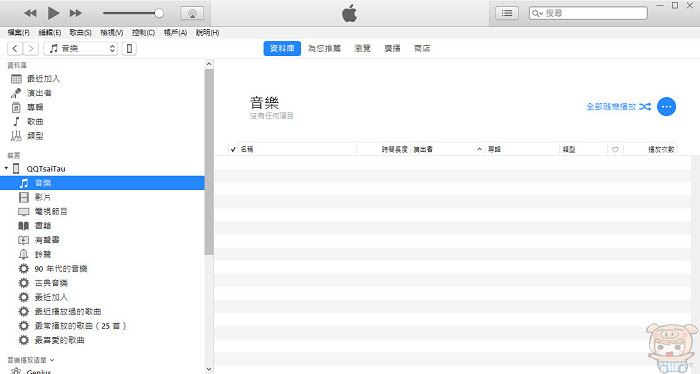Sort by the heart loved column header
The height and width of the screenshot is (374, 700).
pyautogui.click(x=615, y=150)
